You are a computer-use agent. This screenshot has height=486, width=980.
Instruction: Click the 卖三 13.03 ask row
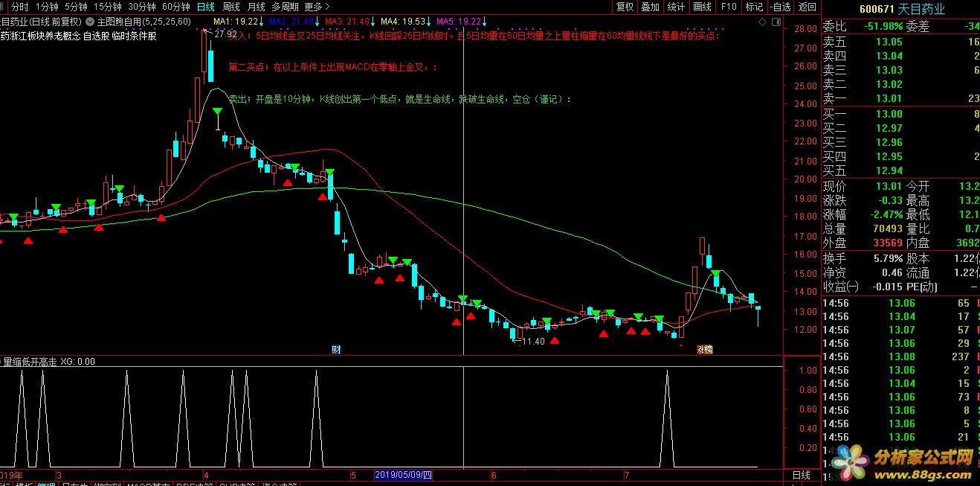tap(900, 70)
